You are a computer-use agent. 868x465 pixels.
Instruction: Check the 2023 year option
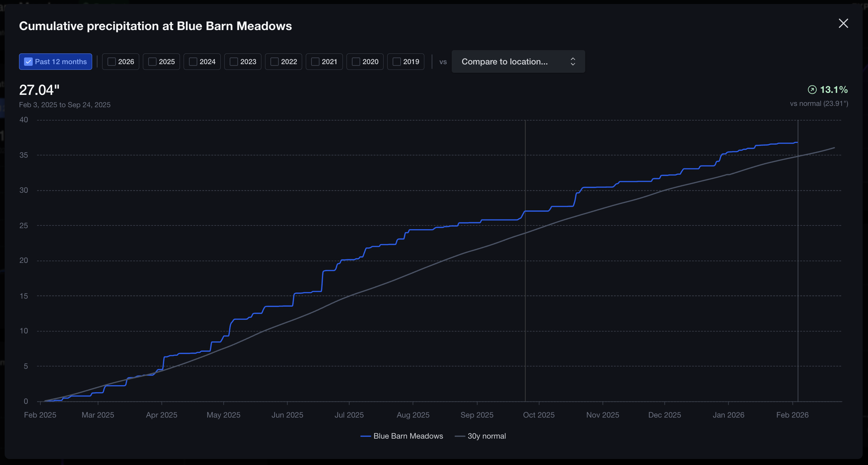click(x=234, y=62)
